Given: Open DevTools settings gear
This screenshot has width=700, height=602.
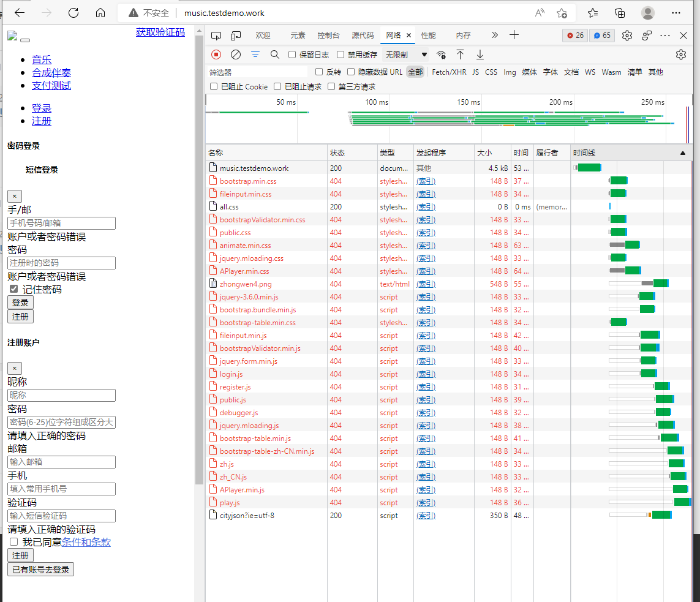Looking at the screenshot, I should (x=627, y=36).
